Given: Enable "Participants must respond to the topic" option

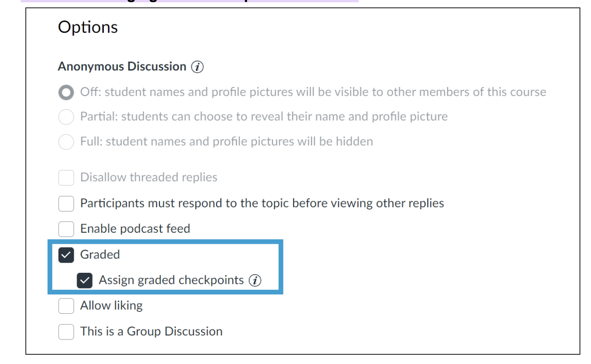Looking at the screenshot, I should (x=66, y=203).
